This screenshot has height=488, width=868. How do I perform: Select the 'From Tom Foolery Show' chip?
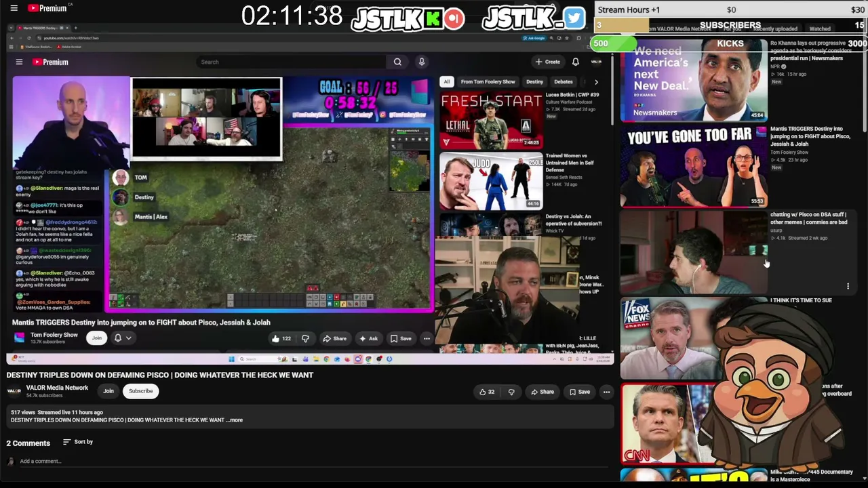click(x=488, y=82)
